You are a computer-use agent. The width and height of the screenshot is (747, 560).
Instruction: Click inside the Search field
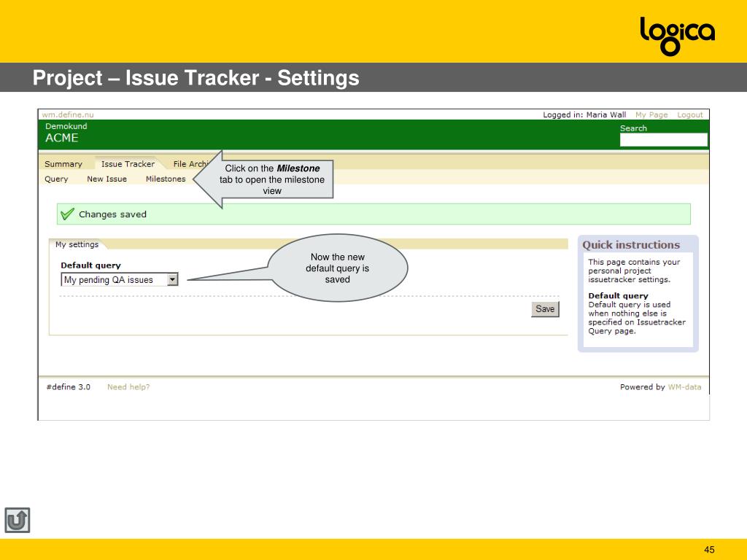[663, 140]
